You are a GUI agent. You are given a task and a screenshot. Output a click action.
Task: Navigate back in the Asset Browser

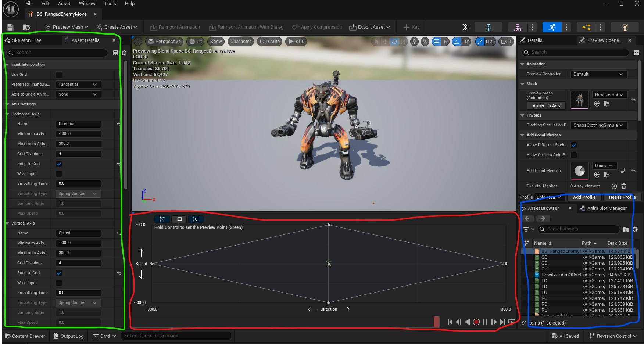click(527, 219)
